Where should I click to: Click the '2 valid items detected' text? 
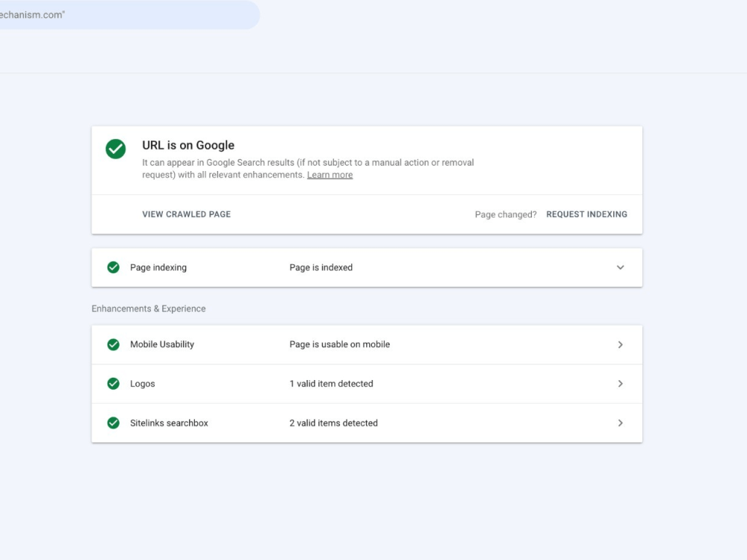click(x=333, y=423)
